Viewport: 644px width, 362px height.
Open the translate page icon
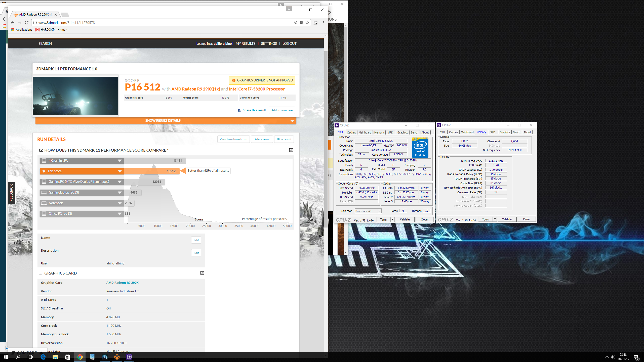pos(301,23)
